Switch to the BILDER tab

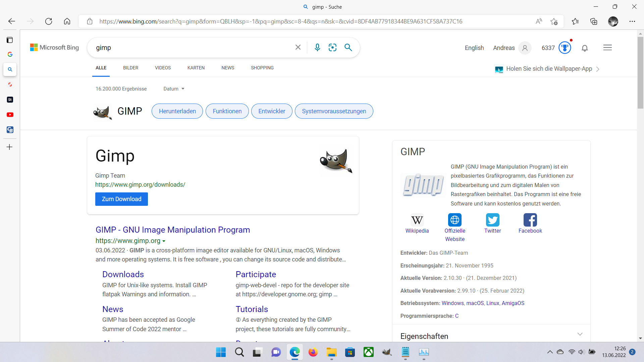[130, 68]
